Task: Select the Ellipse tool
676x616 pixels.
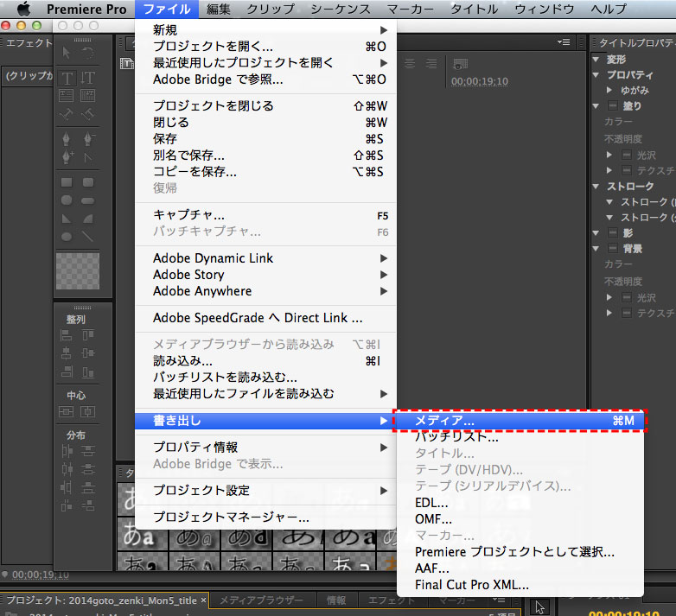Action: (67, 237)
